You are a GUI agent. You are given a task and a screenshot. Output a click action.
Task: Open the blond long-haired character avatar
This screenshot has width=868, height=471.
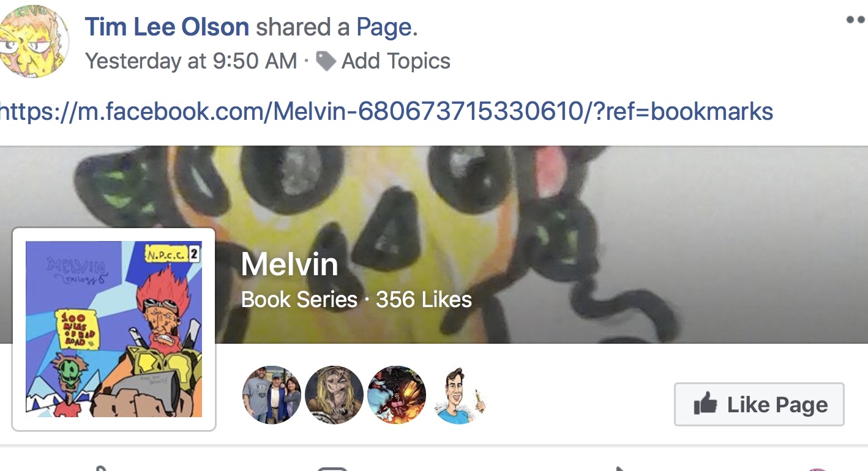coord(334,395)
